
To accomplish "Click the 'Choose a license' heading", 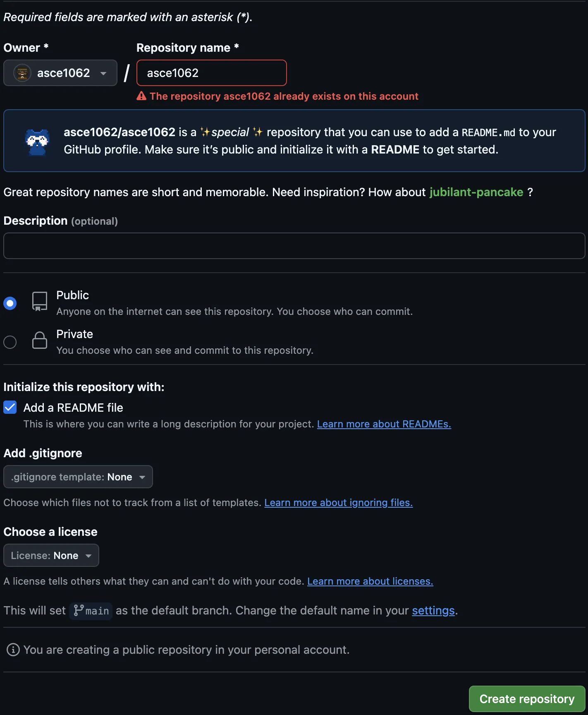I will 50,532.
